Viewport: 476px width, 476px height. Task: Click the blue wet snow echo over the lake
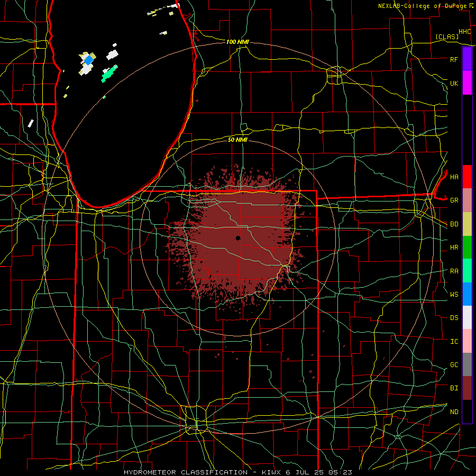point(88,60)
